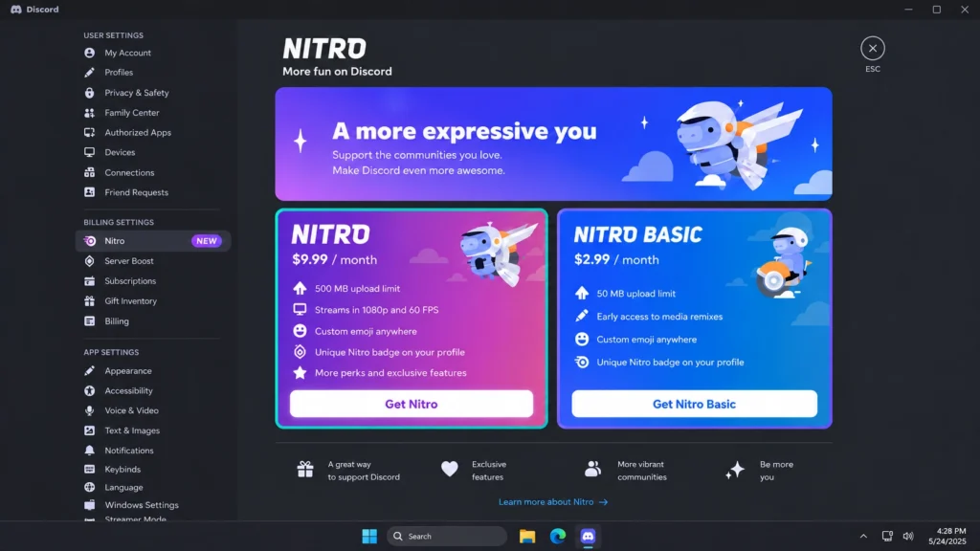Show hidden system tray icons
Screen dimensions: 980x551
[863, 536]
